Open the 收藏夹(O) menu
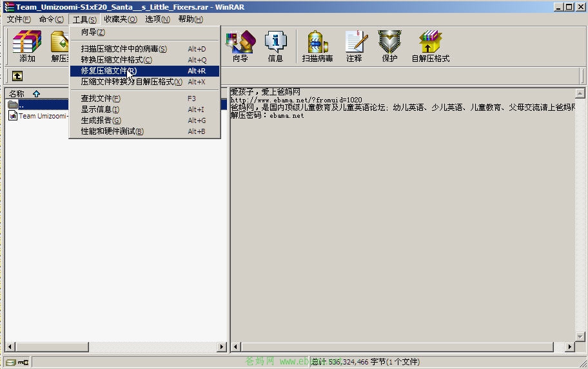Image resolution: width=588 pixels, height=369 pixels. tap(121, 19)
